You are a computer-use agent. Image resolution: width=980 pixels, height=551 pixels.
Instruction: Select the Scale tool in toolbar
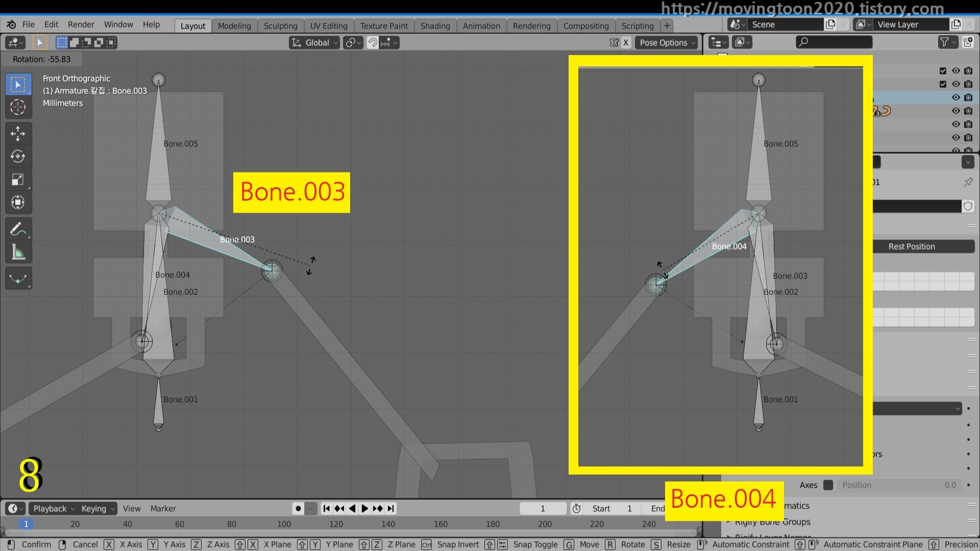click(x=18, y=180)
